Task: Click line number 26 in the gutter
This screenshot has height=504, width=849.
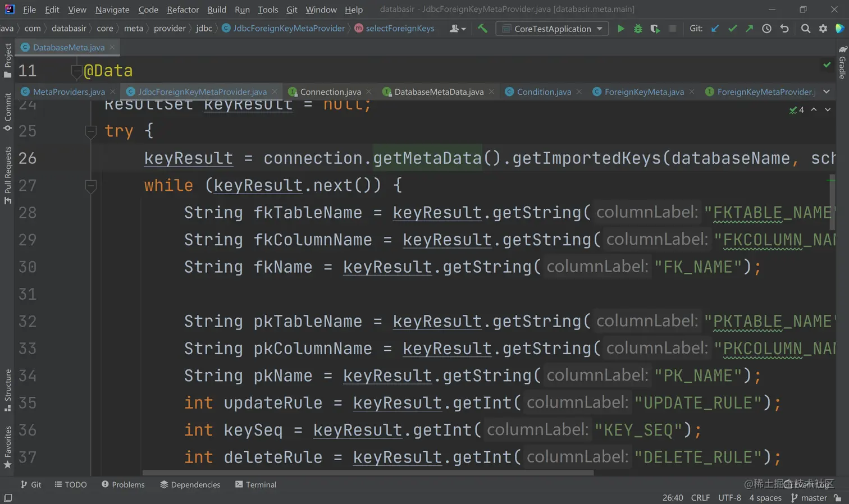Action: 28,158
